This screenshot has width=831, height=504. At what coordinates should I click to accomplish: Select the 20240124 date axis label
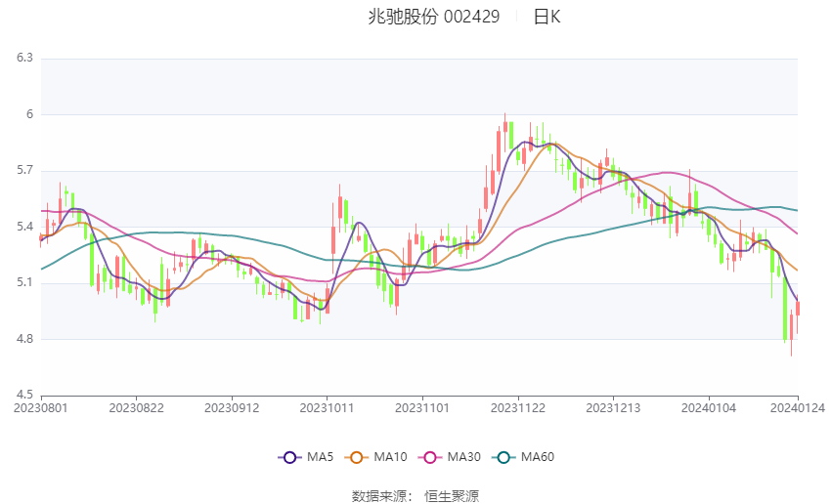(797, 408)
